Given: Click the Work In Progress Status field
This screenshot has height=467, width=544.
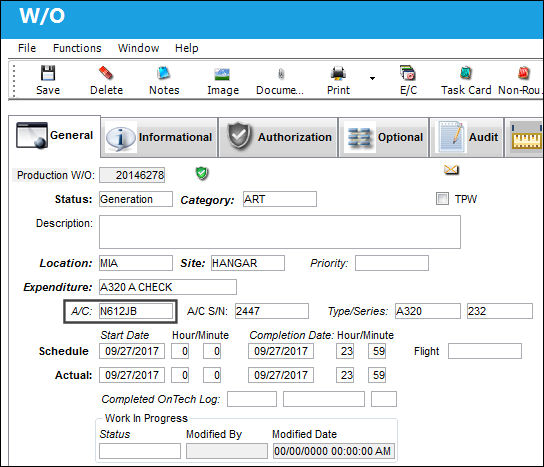Looking at the screenshot, I should click(x=140, y=451).
